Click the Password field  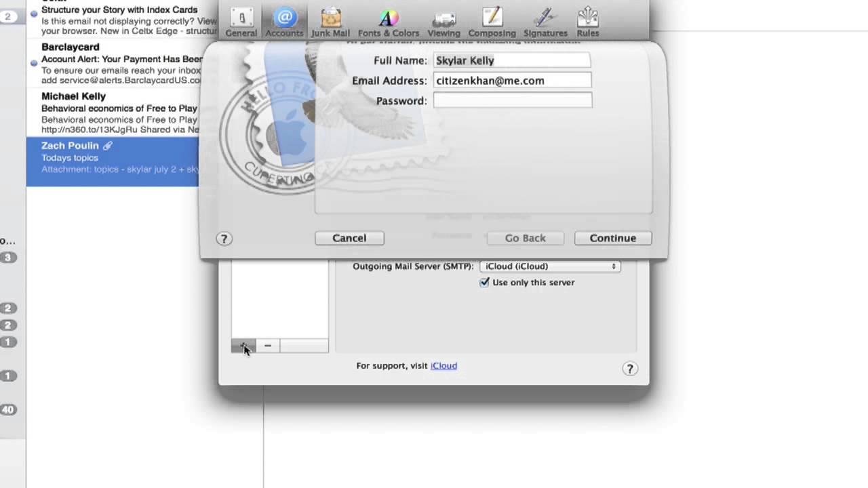(x=512, y=100)
